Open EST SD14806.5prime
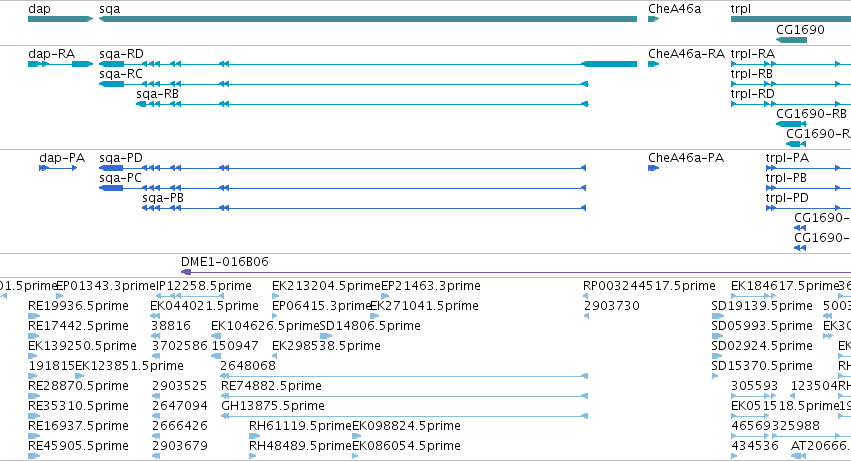This screenshot has width=851, height=461. 370,326
